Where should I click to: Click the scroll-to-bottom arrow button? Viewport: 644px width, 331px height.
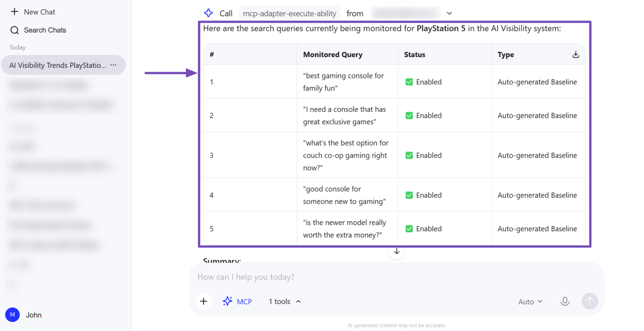pos(397,251)
